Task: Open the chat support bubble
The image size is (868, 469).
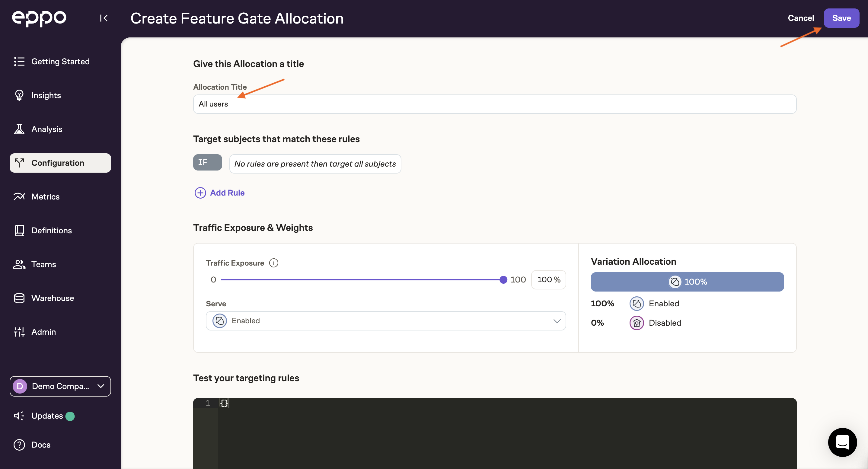Action: [842, 442]
